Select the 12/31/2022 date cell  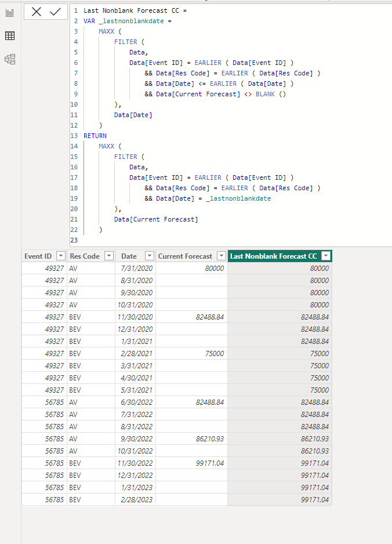(136, 476)
